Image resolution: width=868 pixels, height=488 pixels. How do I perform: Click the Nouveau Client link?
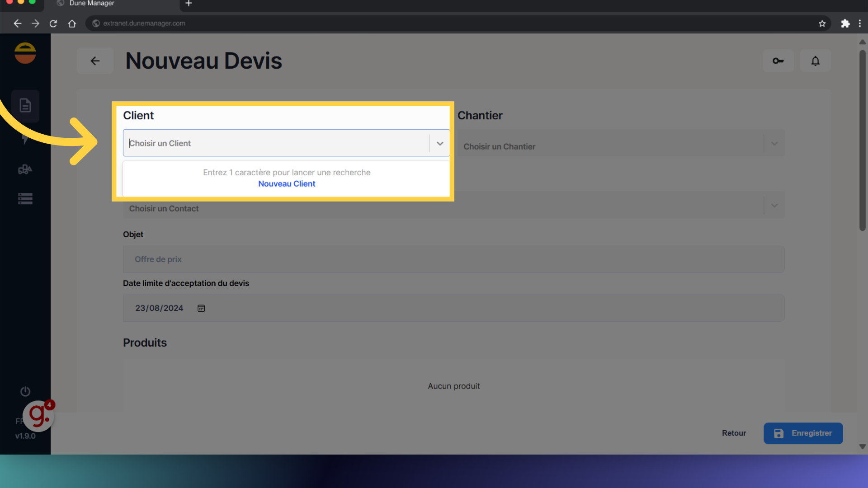point(287,184)
